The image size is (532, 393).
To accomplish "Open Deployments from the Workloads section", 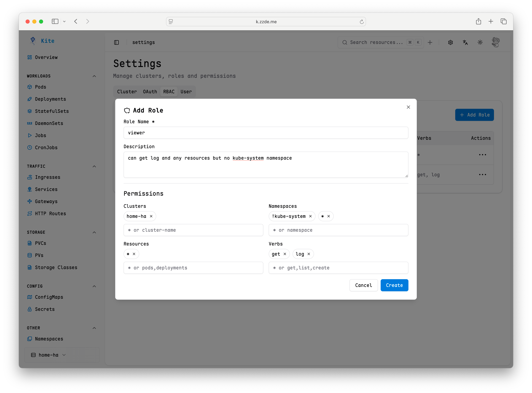I will click(50, 99).
